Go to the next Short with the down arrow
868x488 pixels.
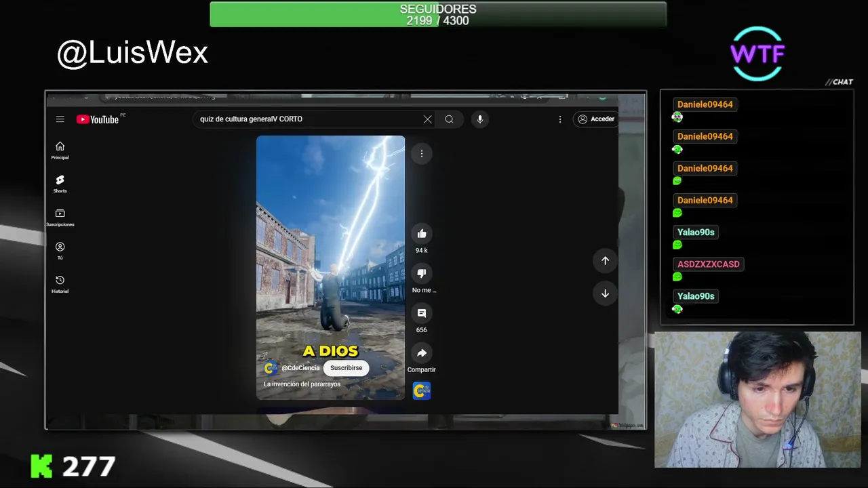tap(605, 293)
